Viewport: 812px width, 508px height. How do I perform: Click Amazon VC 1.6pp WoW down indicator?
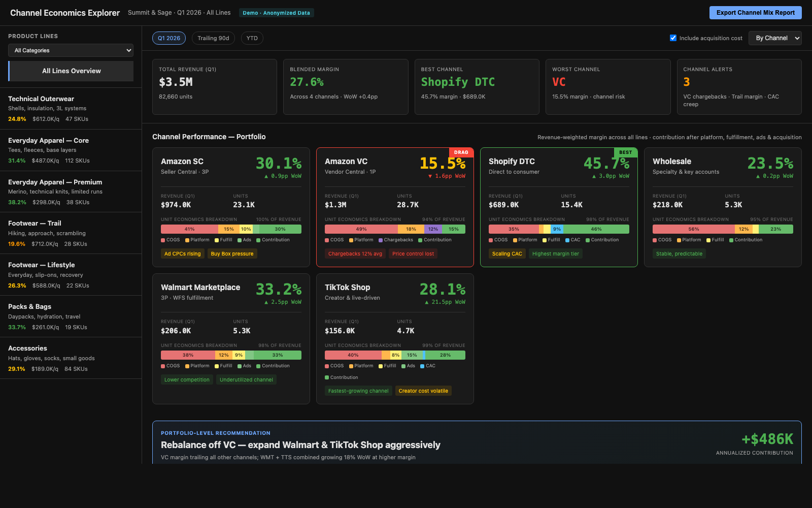pos(447,176)
